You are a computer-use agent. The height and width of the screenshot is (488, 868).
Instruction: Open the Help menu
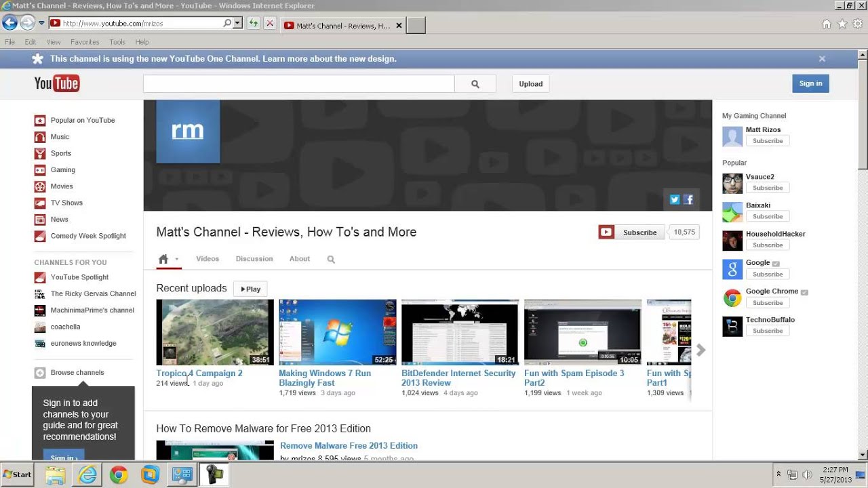pyautogui.click(x=142, y=42)
